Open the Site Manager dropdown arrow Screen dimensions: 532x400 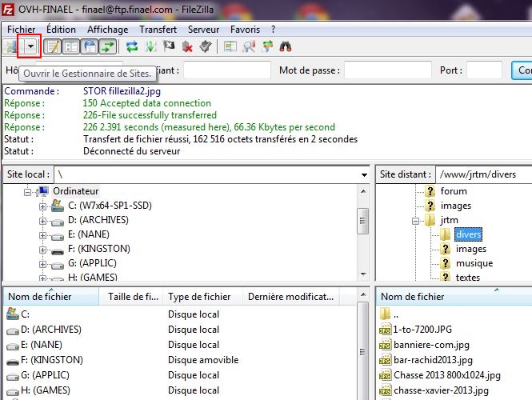(30, 47)
